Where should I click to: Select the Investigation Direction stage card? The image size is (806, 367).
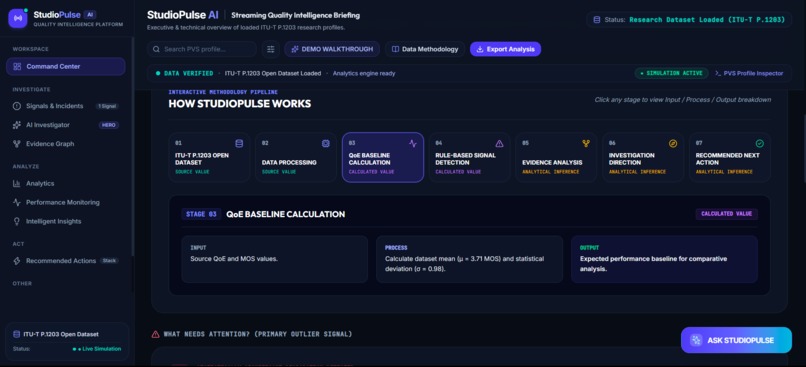click(x=643, y=157)
